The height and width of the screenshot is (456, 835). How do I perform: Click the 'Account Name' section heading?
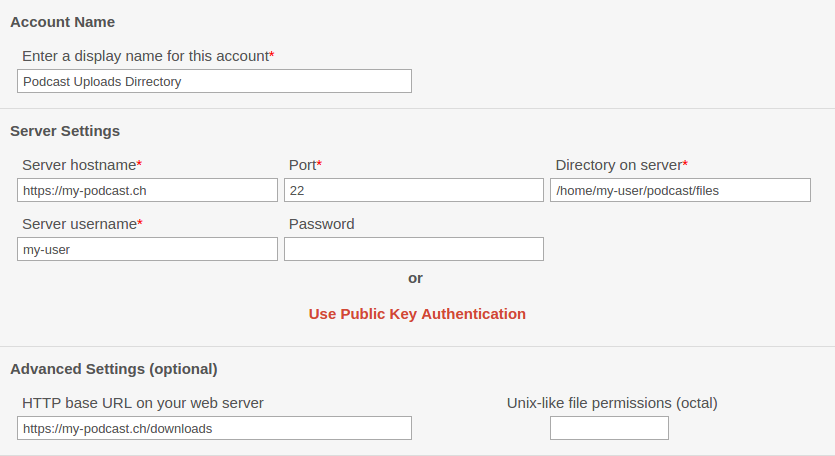tap(62, 22)
